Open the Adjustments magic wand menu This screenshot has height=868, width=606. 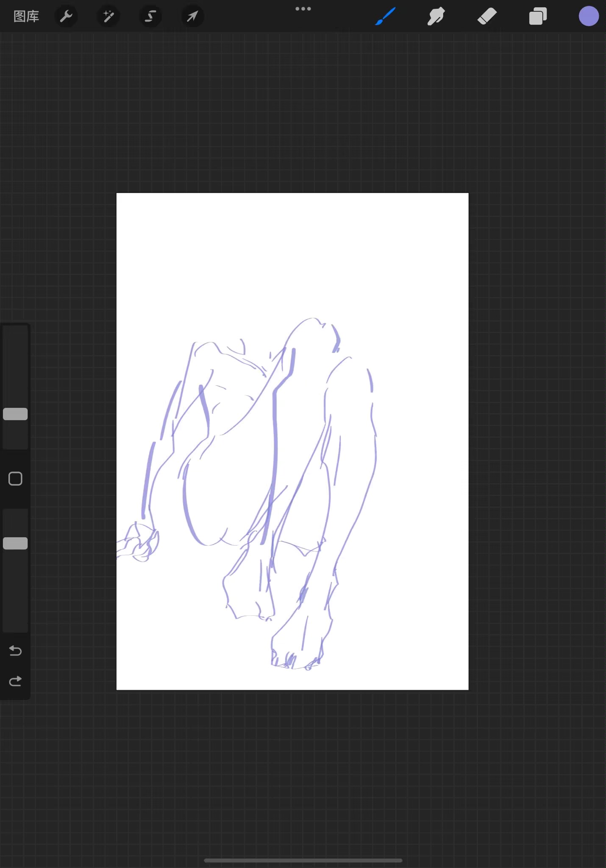[108, 17]
